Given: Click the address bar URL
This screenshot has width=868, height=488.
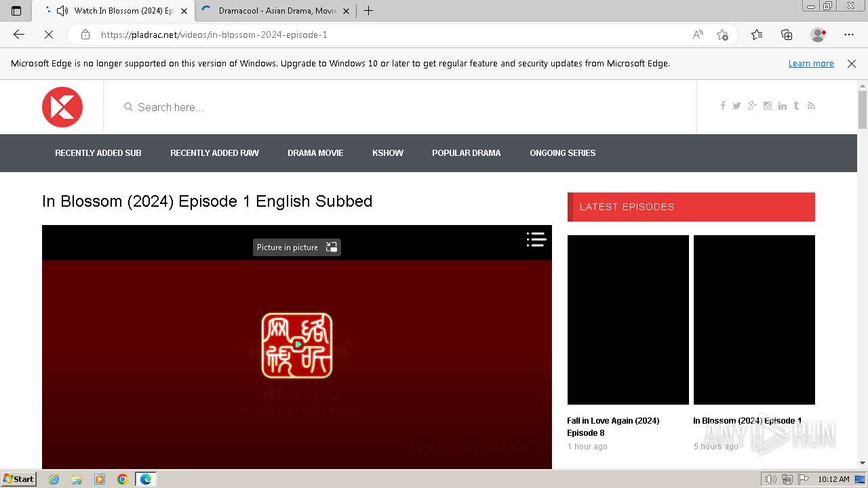Looking at the screenshot, I should [214, 35].
